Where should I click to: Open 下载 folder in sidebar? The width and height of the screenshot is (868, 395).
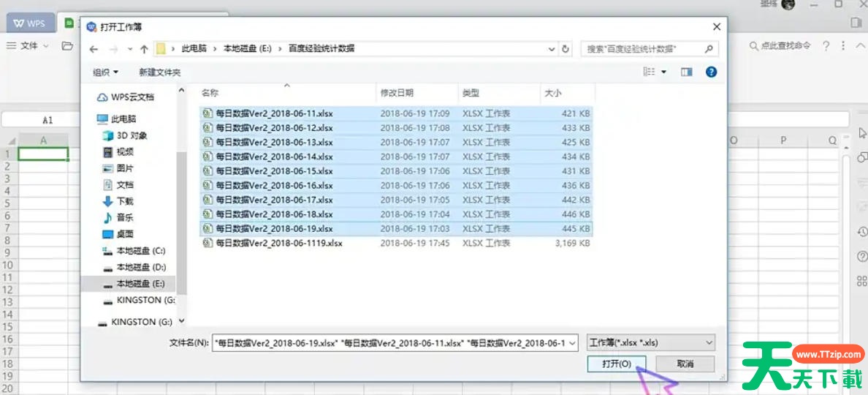coord(118,201)
